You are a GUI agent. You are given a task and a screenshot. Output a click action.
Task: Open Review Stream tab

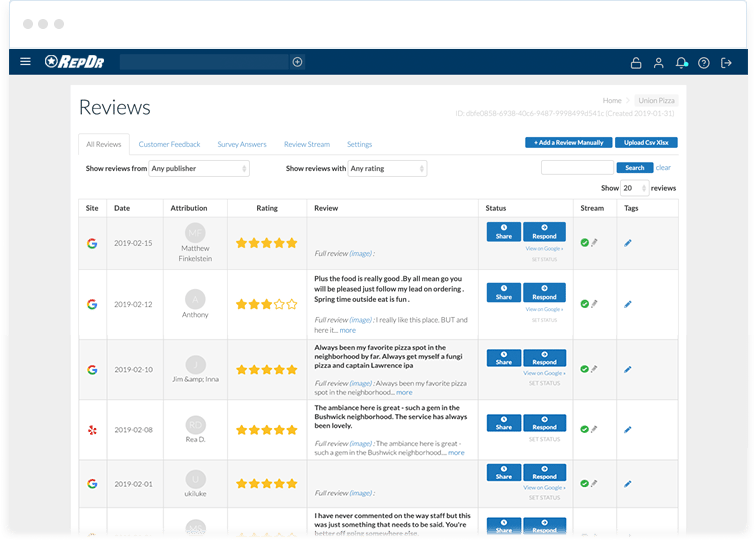(x=307, y=144)
